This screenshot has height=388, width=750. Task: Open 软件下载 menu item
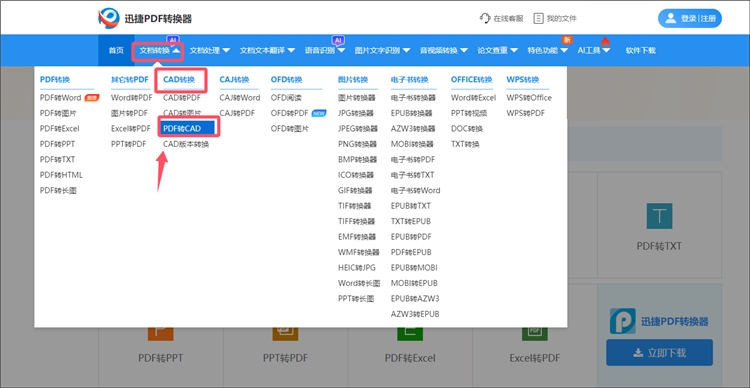(640, 50)
